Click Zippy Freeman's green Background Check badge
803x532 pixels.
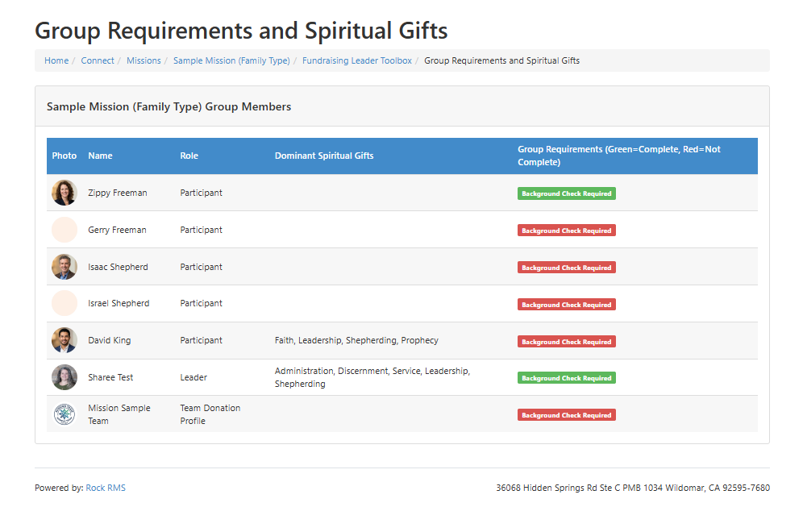[567, 193]
